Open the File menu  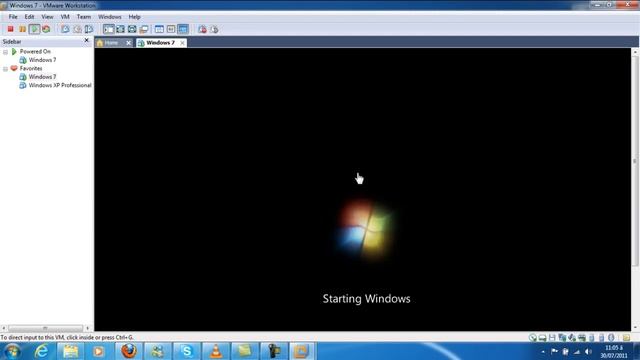pyautogui.click(x=13, y=17)
